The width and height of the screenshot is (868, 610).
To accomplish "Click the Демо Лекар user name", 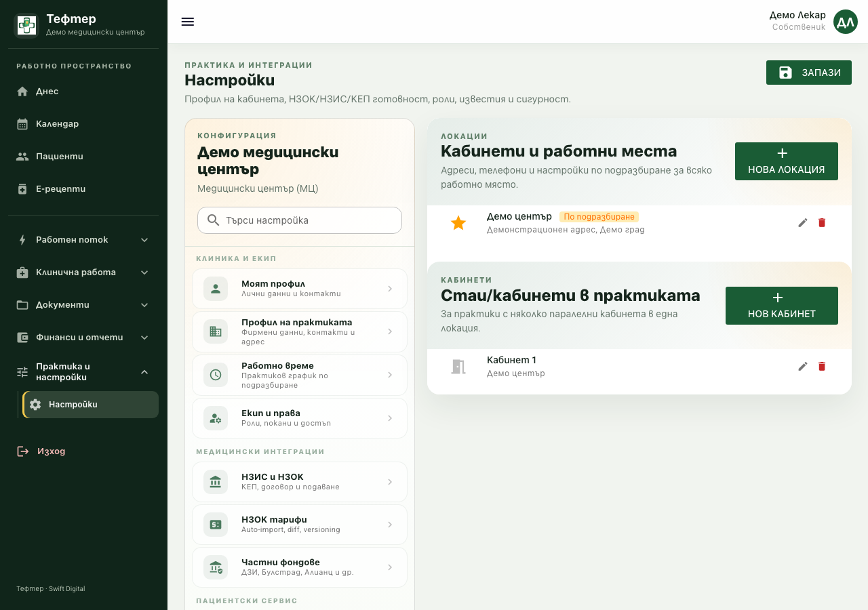I will [x=797, y=15].
